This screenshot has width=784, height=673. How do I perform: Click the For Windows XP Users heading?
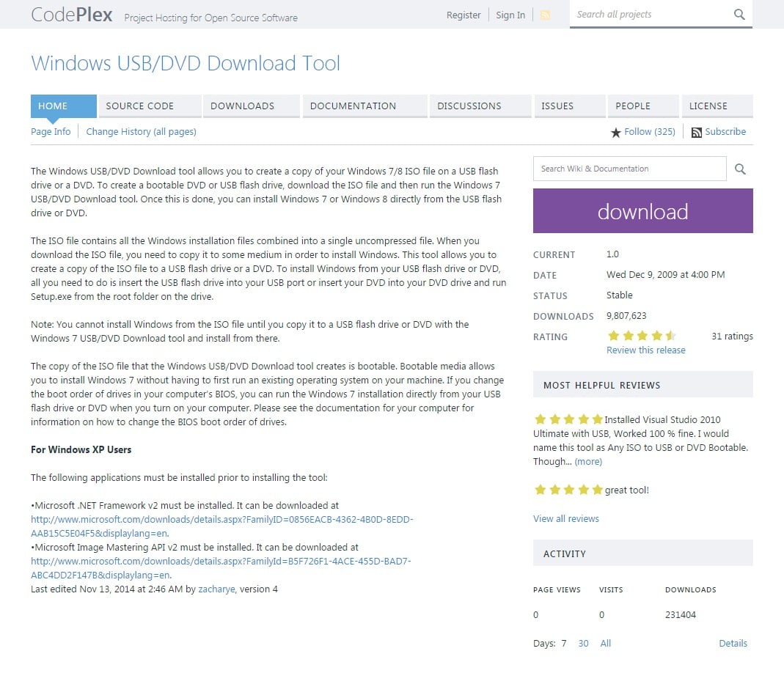81,449
